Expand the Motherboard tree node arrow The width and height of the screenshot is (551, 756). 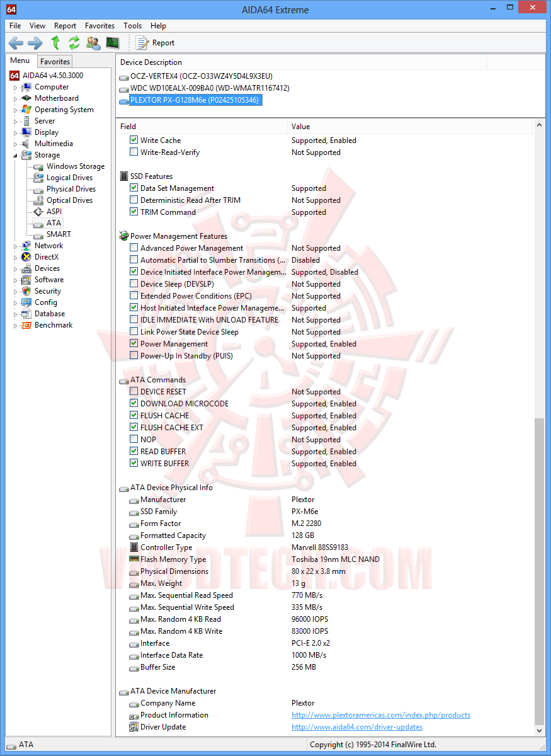tap(16, 99)
